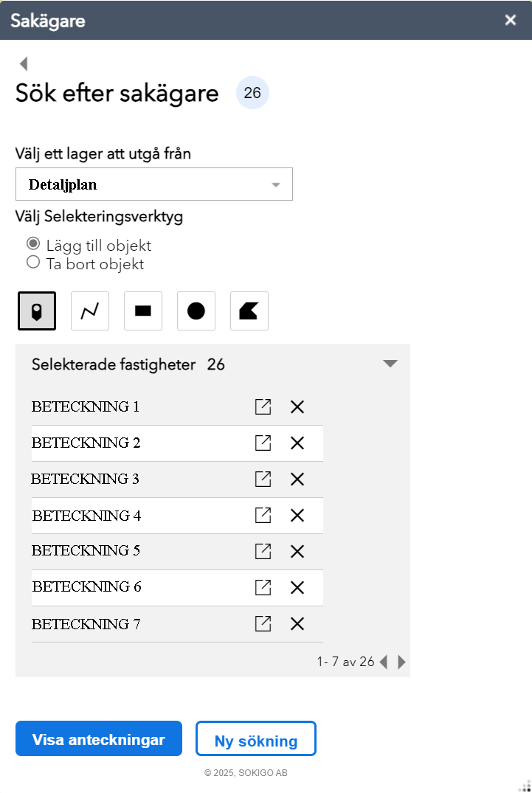Screen dimensions: 532x793
Task: Remove BETECKNING 7 from selected properties
Action: click(297, 624)
